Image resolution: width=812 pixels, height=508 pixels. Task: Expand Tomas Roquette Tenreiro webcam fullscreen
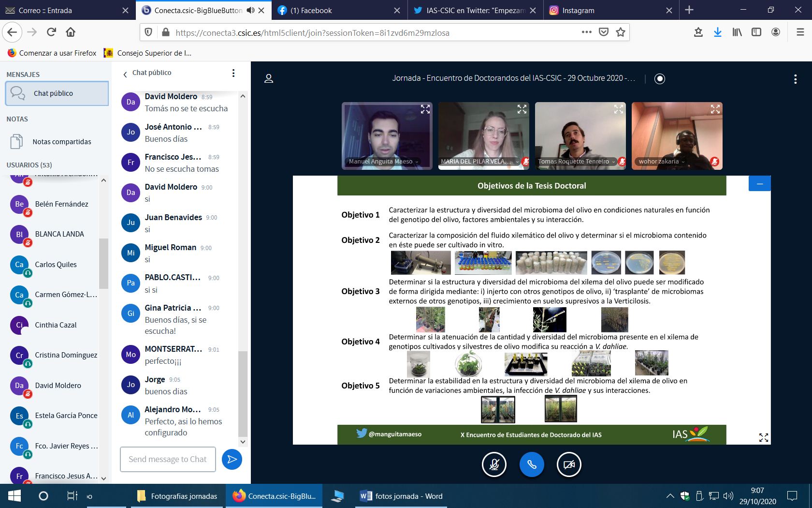pyautogui.click(x=618, y=109)
